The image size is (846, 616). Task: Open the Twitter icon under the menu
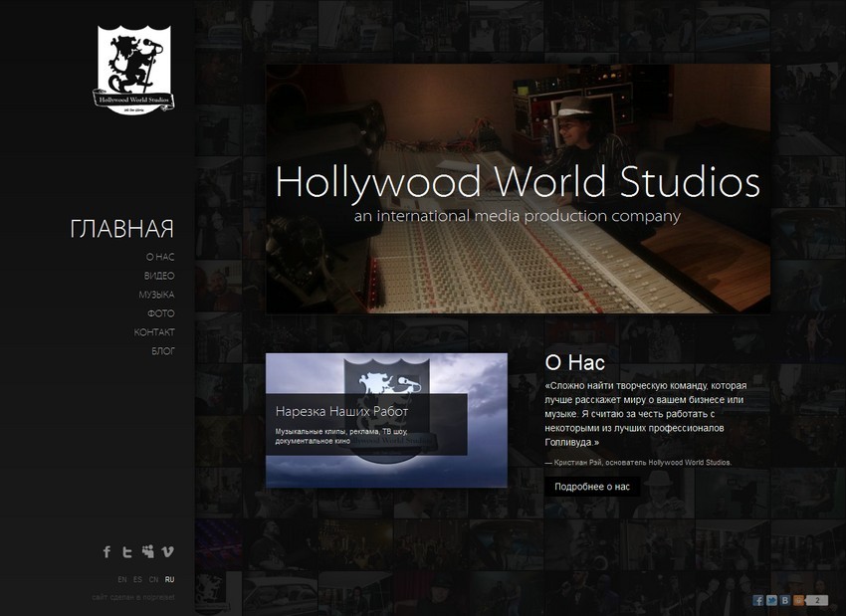coord(127,551)
